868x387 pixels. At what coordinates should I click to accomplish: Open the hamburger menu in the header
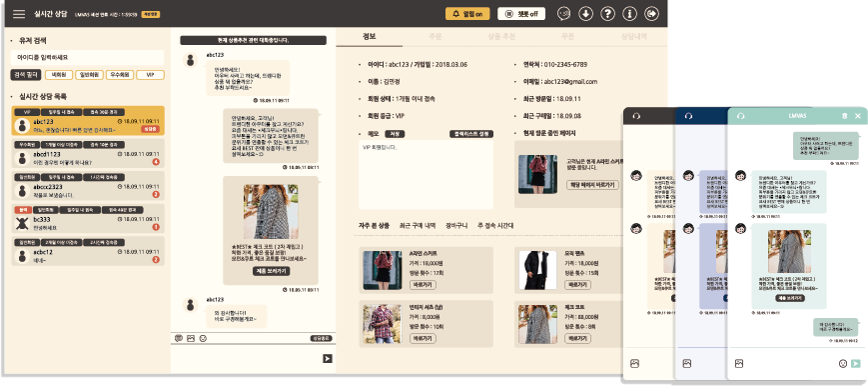tap(19, 14)
